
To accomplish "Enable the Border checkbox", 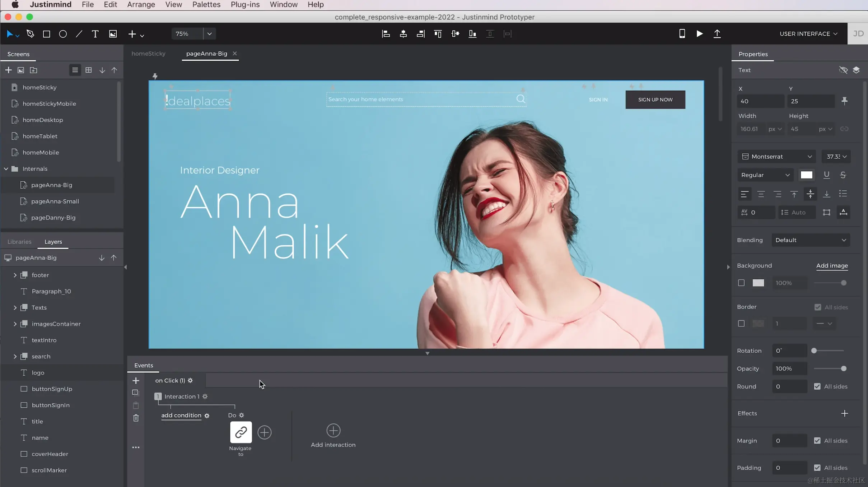I will point(741,324).
